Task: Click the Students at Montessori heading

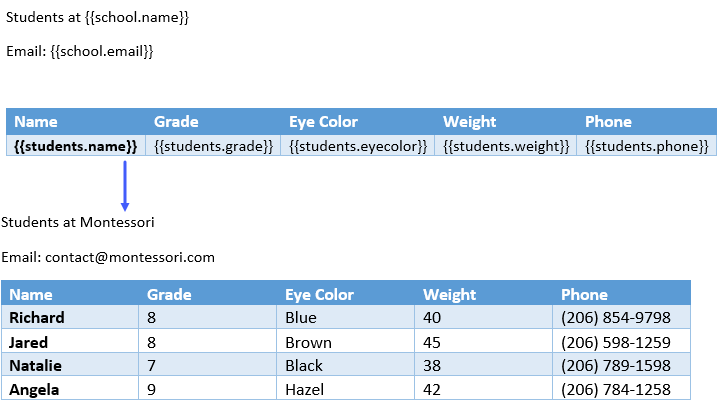Action: point(77,222)
